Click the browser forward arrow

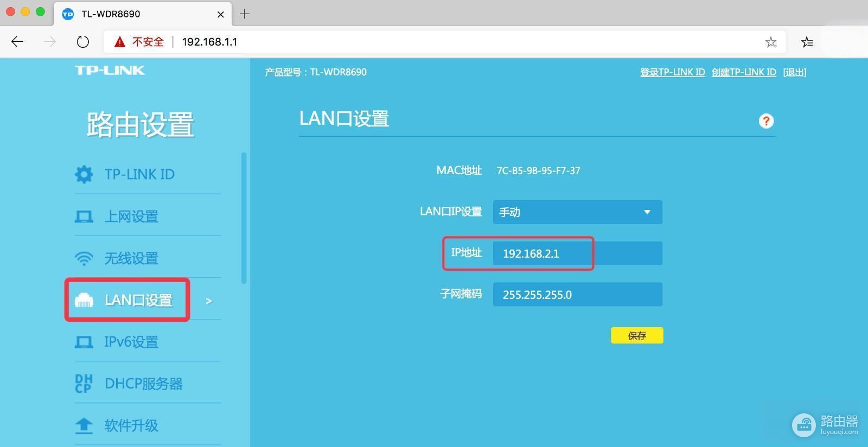[x=50, y=42]
